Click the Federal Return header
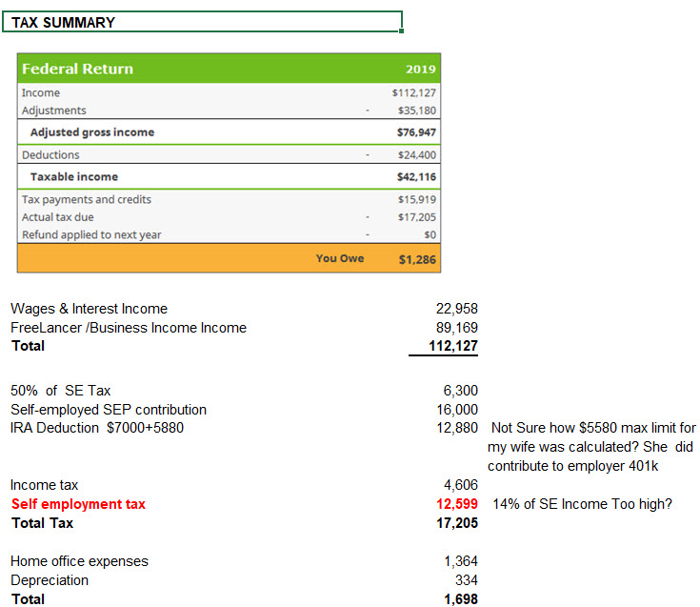This screenshot has width=700, height=607. point(78,69)
